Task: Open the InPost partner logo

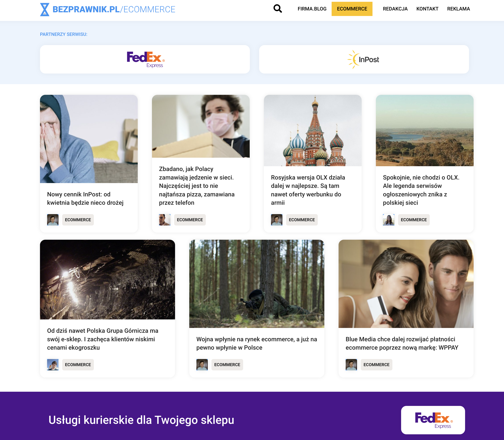Action: [x=364, y=59]
